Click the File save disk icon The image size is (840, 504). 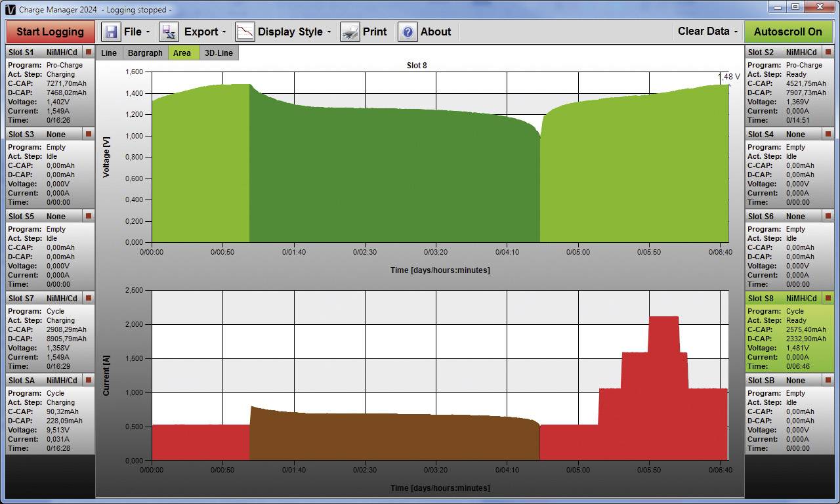111,31
